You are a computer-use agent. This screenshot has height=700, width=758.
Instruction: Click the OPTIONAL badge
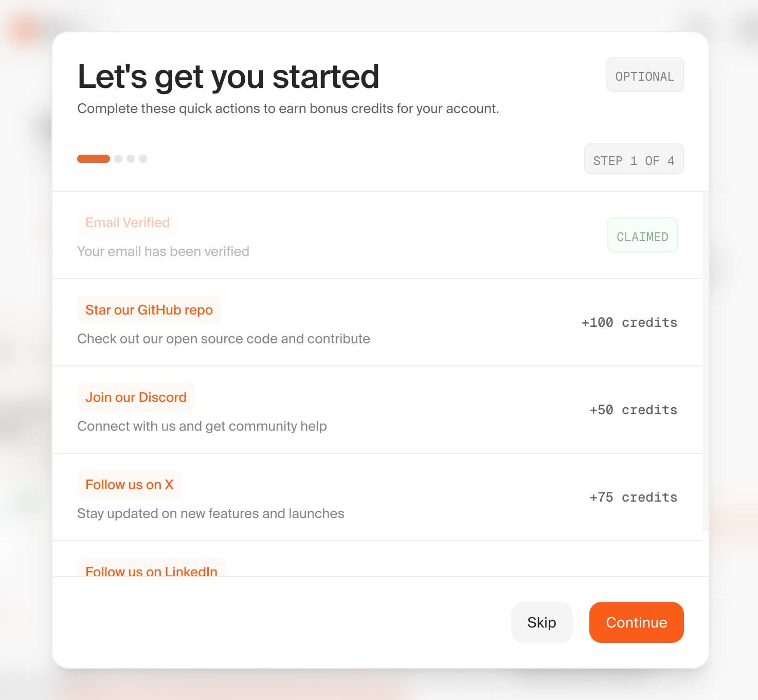tap(644, 75)
